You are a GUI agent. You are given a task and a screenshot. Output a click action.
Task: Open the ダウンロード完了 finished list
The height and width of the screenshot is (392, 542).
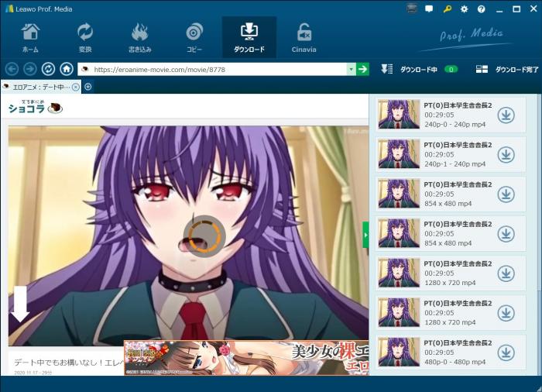pyautogui.click(x=516, y=70)
